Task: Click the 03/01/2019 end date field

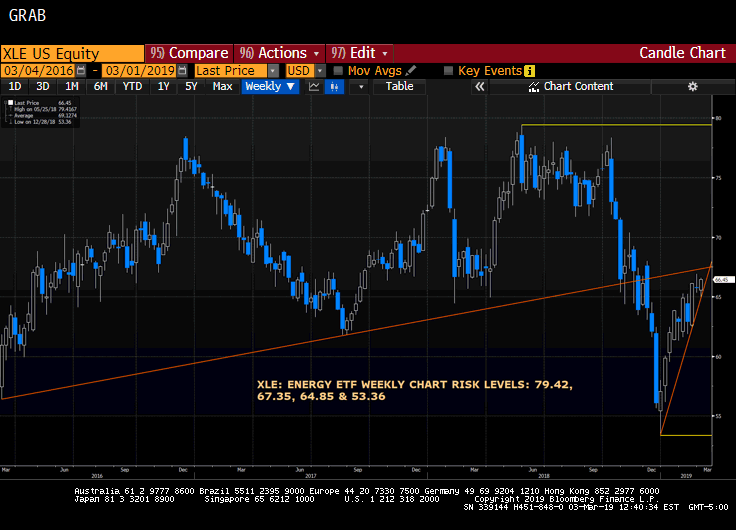Action: tap(139, 71)
